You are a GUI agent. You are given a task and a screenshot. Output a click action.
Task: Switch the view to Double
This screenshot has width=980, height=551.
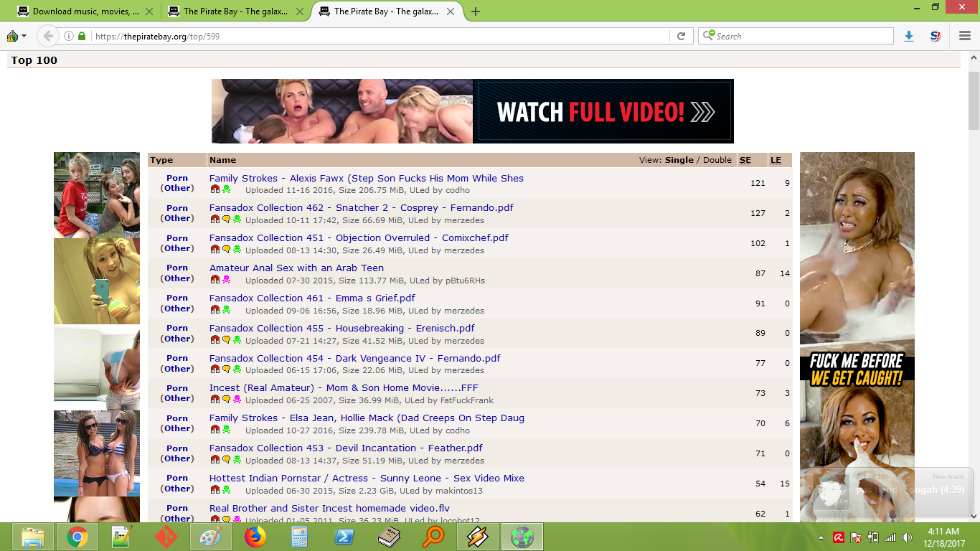tap(717, 160)
